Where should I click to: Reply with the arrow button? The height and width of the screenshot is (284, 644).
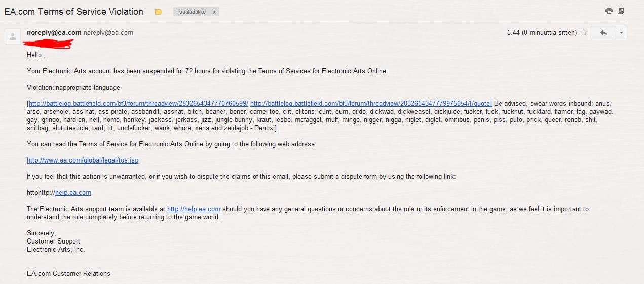tap(603, 33)
